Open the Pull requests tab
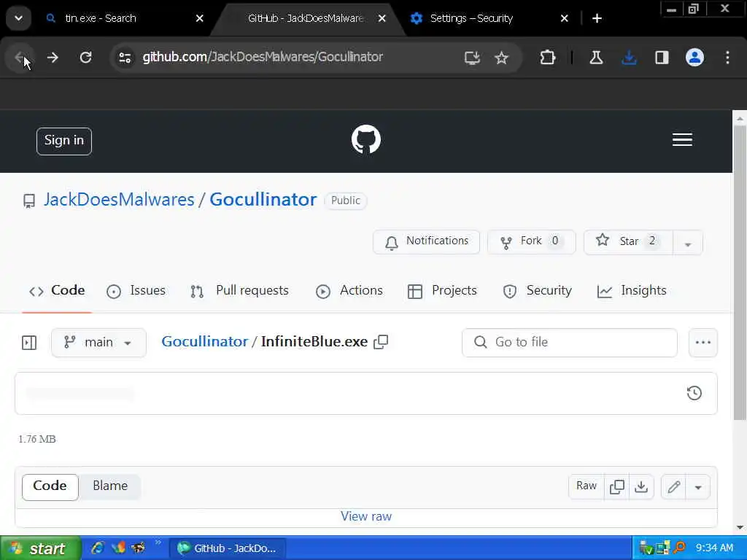The width and height of the screenshot is (747, 560). click(239, 290)
